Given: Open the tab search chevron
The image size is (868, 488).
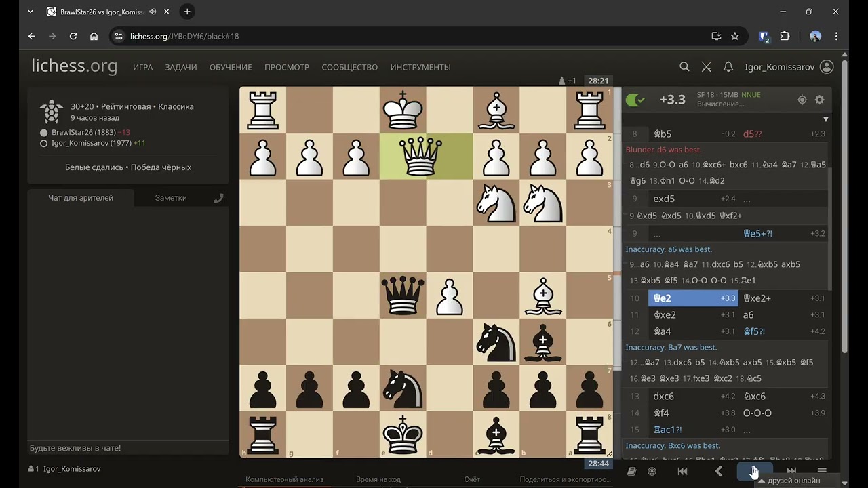Looking at the screenshot, I should 30,12.
